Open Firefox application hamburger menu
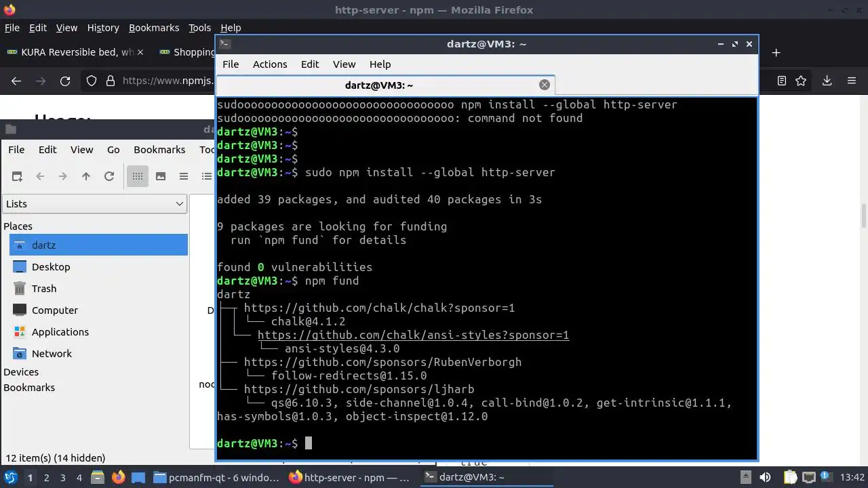 pos(852,81)
